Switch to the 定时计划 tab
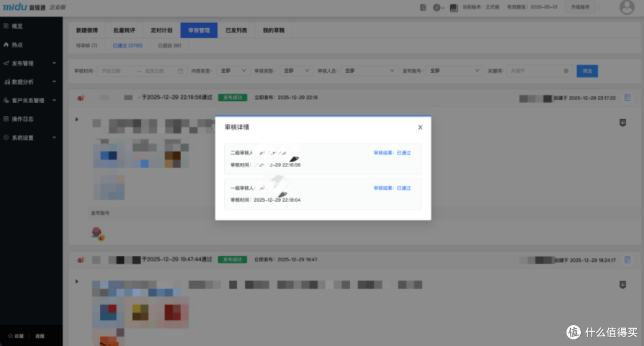This screenshot has width=644, height=346. tap(162, 30)
